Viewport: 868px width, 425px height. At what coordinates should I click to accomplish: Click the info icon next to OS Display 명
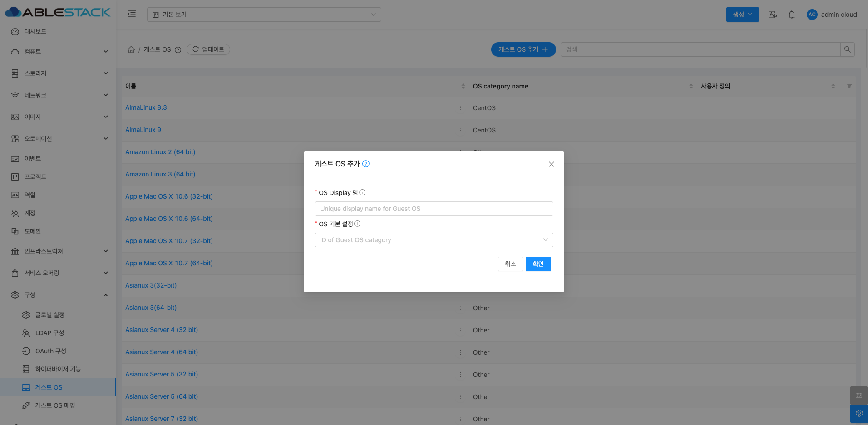tap(362, 192)
